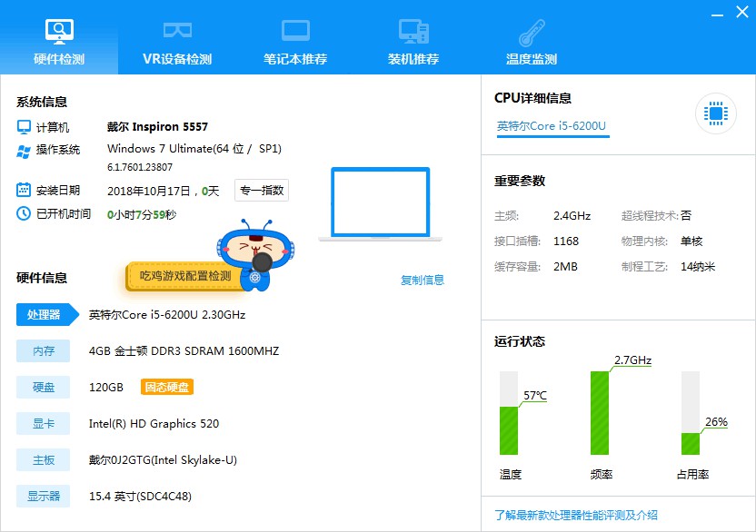The height and width of the screenshot is (532, 756).
Task: Click the 超线程技术 value 否
Action: 686,215
